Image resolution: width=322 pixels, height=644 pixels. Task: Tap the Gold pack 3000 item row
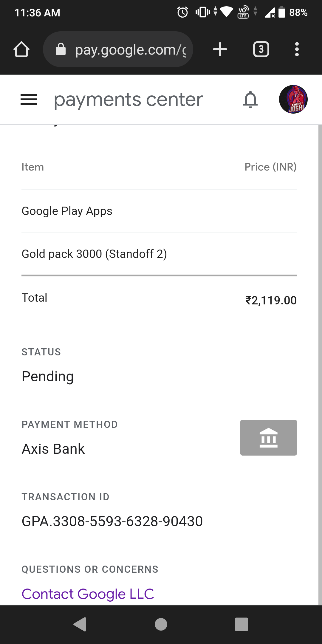[159, 254]
